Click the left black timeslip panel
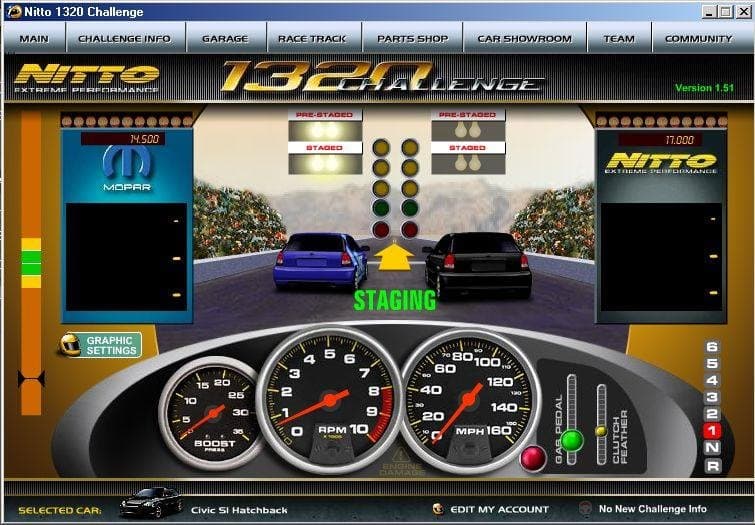 126,257
